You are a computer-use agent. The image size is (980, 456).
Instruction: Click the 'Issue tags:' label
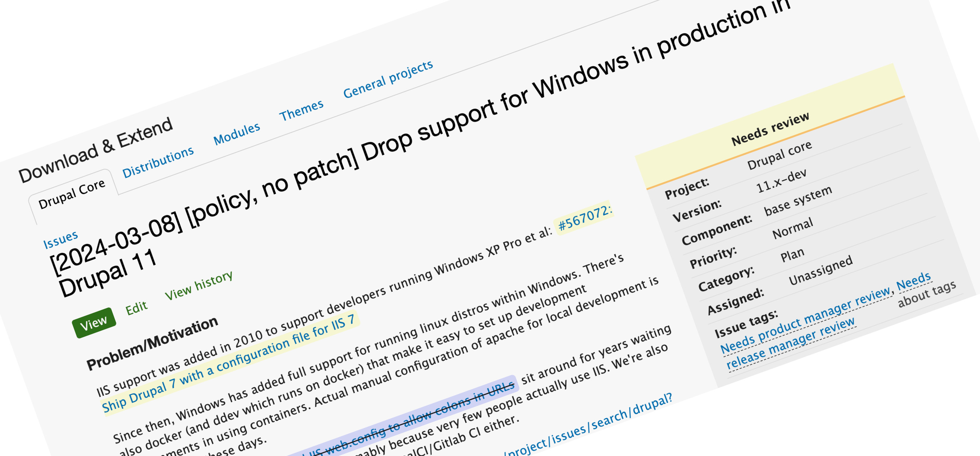pos(746,323)
